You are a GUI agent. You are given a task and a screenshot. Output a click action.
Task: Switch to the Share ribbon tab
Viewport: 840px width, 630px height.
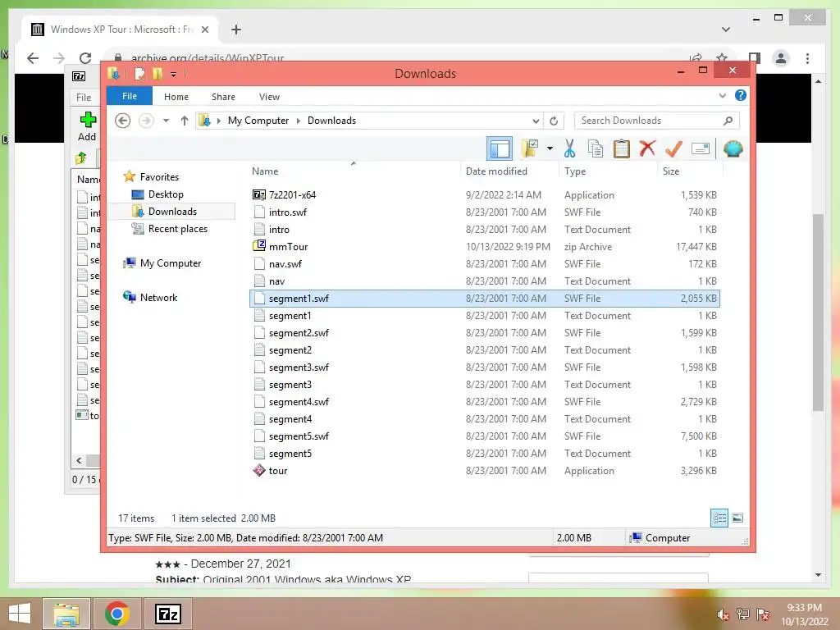click(x=223, y=97)
